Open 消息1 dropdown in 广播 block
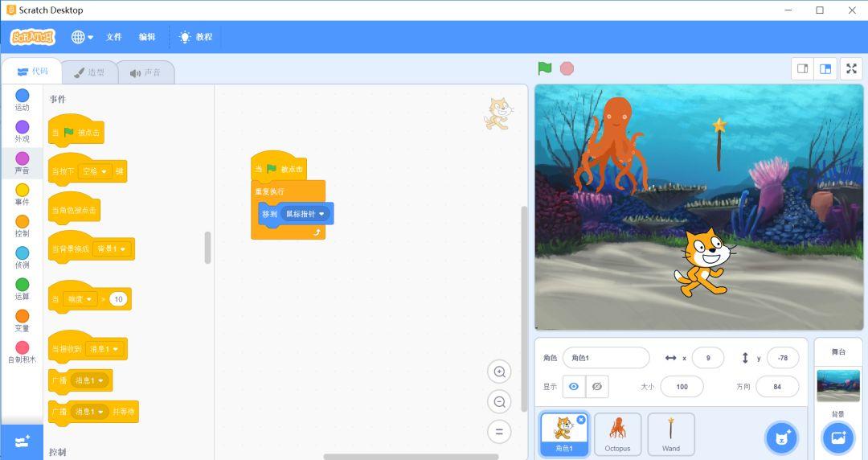The width and height of the screenshot is (868, 460). point(89,380)
